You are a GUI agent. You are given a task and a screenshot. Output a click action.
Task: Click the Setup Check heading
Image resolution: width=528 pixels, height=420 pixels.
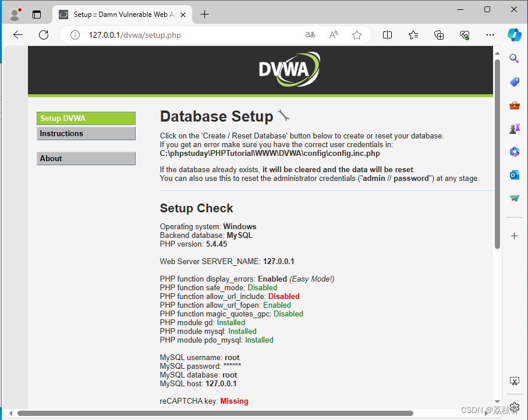196,208
